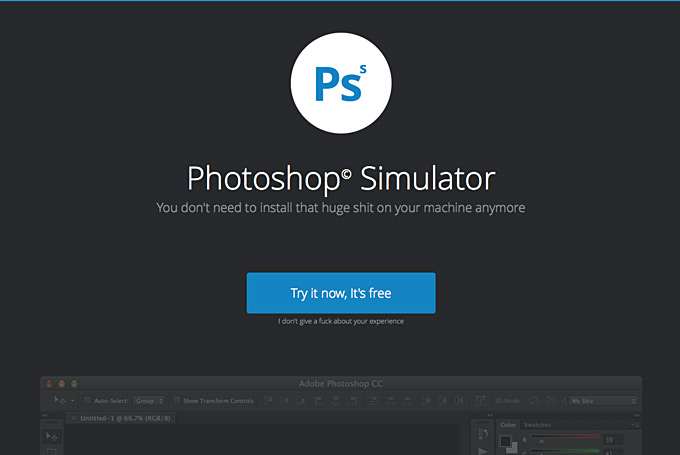Select the Move tool in the tools panel

[52, 436]
